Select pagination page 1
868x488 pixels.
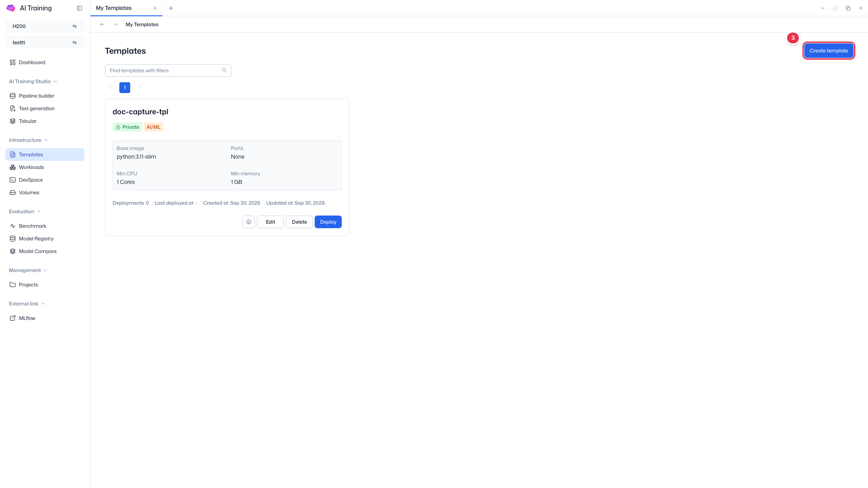pos(125,88)
